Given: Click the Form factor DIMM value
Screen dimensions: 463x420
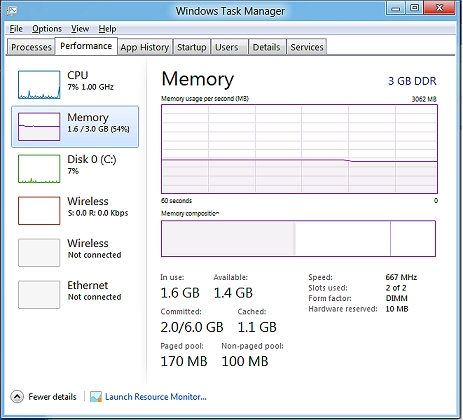Looking at the screenshot, I should [397, 298].
